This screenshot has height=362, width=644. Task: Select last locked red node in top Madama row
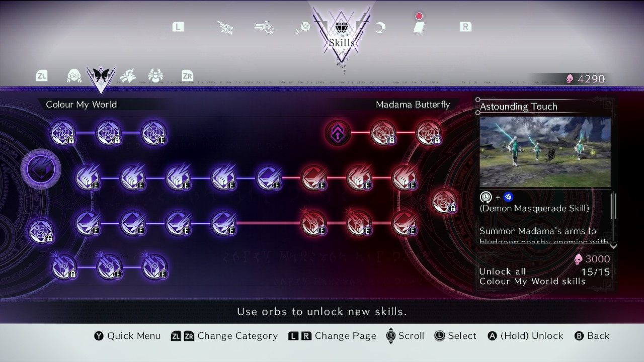coord(428,133)
